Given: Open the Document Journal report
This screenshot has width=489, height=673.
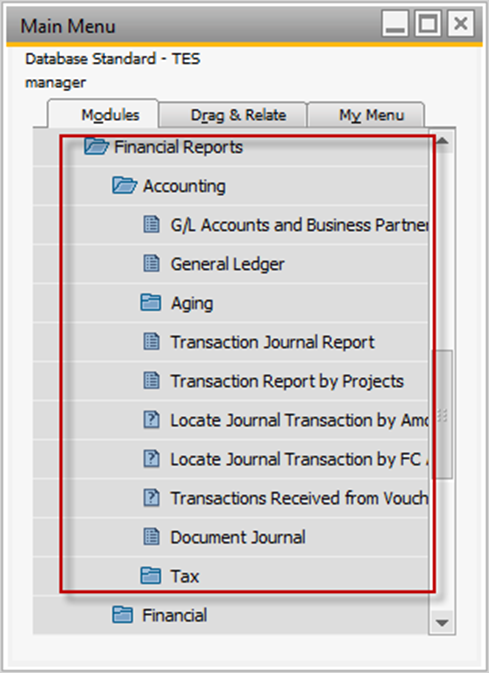Looking at the screenshot, I should click(x=238, y=537).
